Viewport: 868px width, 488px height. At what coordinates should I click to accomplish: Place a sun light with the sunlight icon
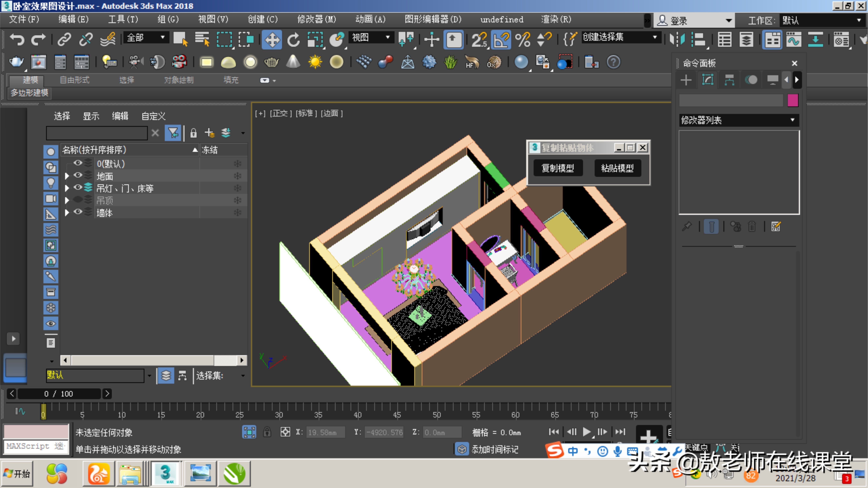315,62
